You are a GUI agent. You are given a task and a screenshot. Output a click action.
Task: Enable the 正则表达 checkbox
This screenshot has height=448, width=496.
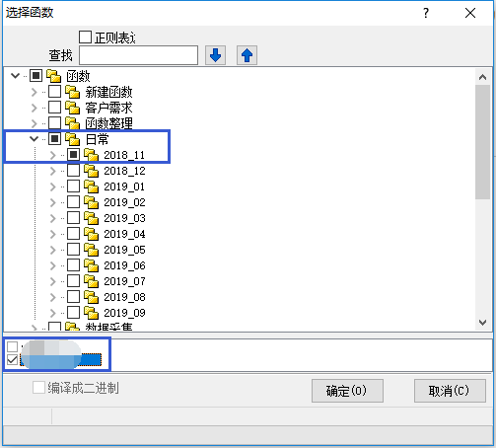point(85,37)
